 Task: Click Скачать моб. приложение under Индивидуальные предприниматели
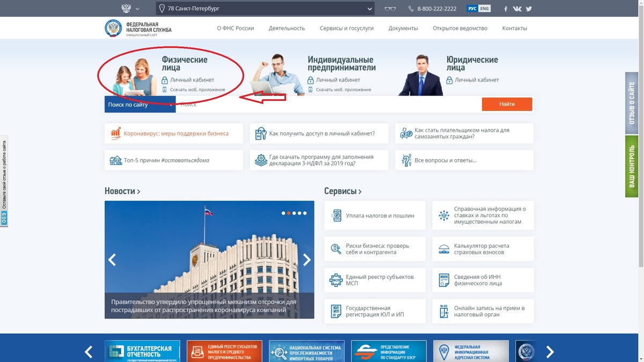343,90
